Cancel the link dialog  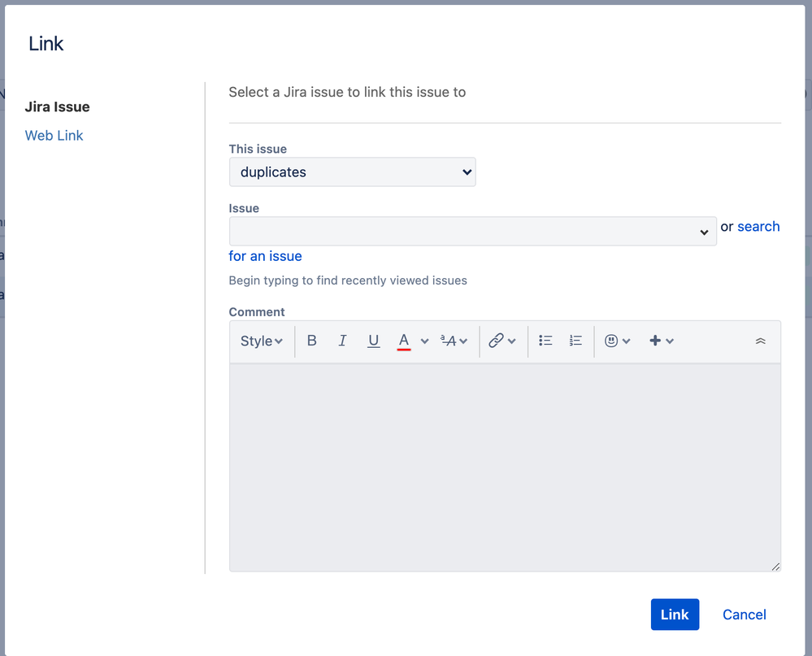[744, 615]
